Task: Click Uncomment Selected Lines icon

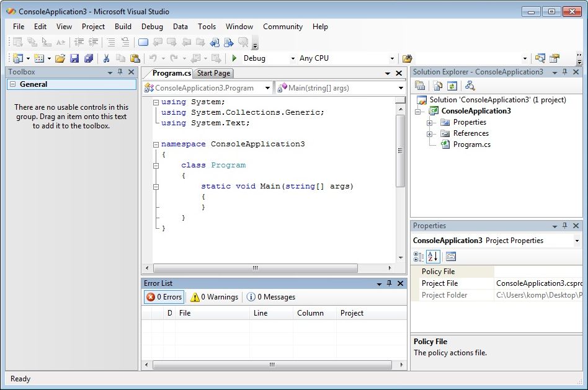Action: click(x=125, y=42)
